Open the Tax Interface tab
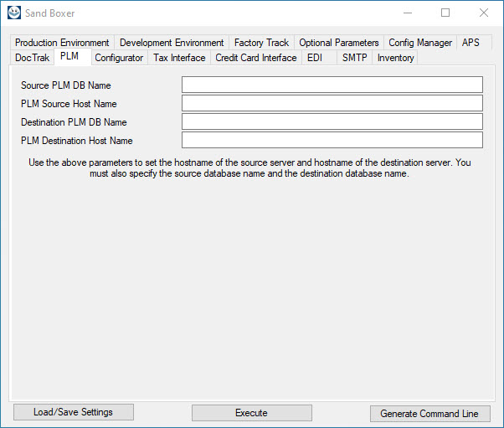Screen dimensions: 504x428 179,58
